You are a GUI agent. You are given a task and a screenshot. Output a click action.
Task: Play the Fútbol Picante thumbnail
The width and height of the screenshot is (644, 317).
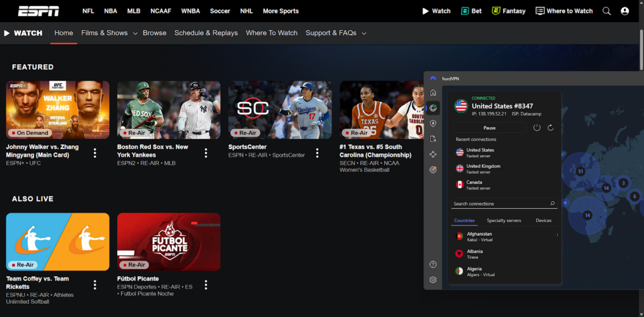pos(169,242)
